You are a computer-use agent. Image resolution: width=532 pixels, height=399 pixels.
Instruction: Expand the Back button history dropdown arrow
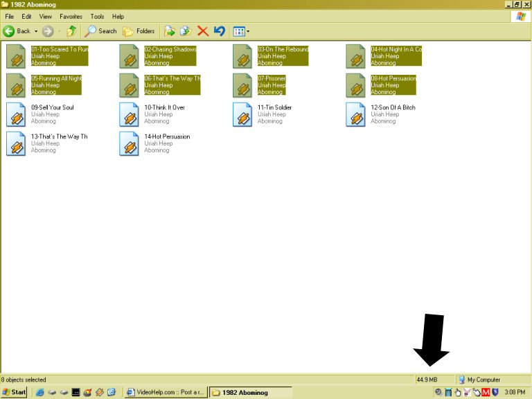36,31
